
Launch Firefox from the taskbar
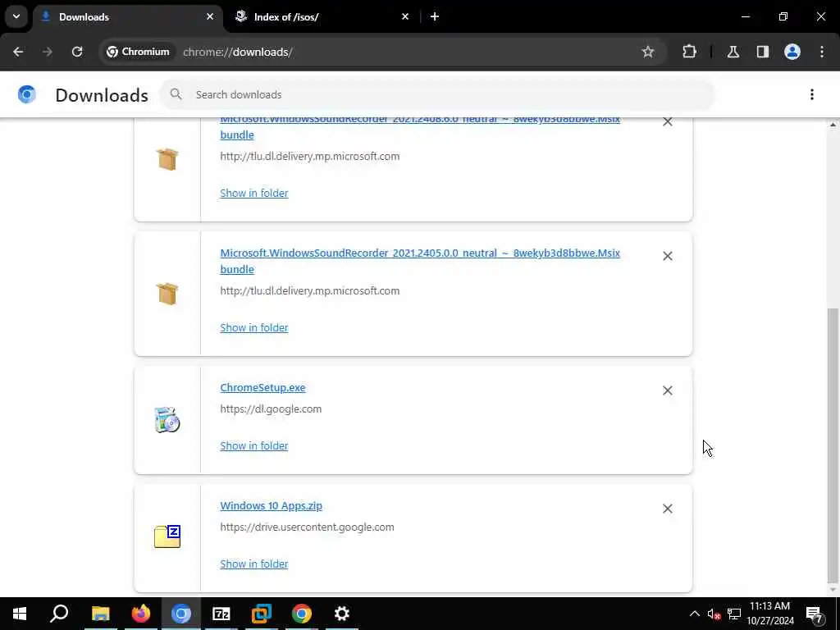[141, 614]
